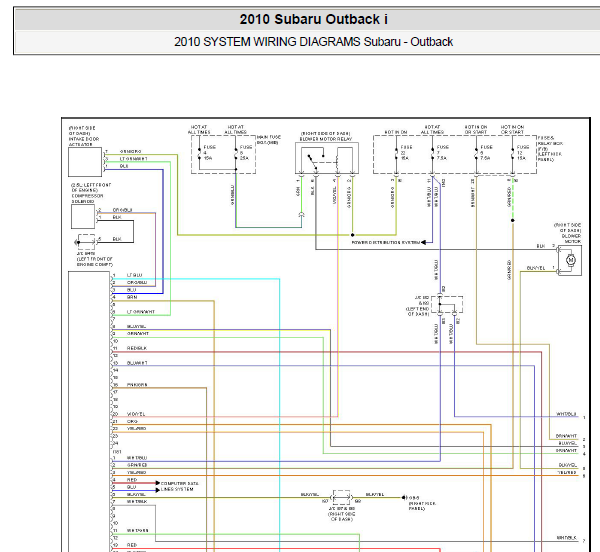Click the WHT/BLK label at right edge output 7
600x552 pixels.
point(567,537)
